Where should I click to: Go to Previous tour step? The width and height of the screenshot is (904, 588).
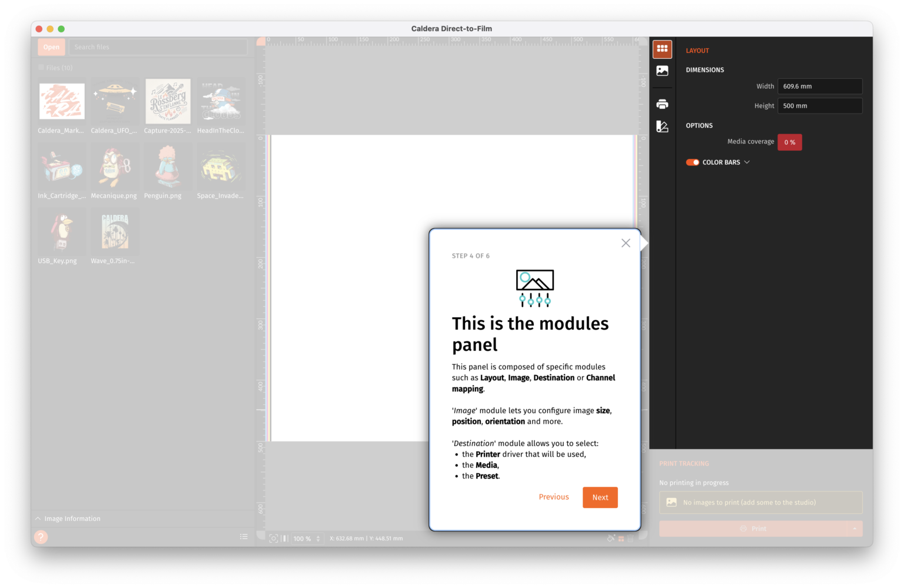tap(553, 497)
